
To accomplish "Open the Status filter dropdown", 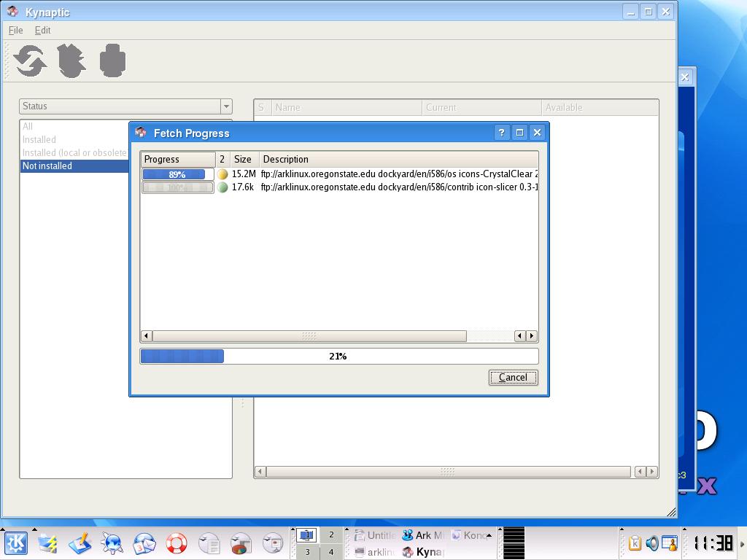I will point(125,106).
